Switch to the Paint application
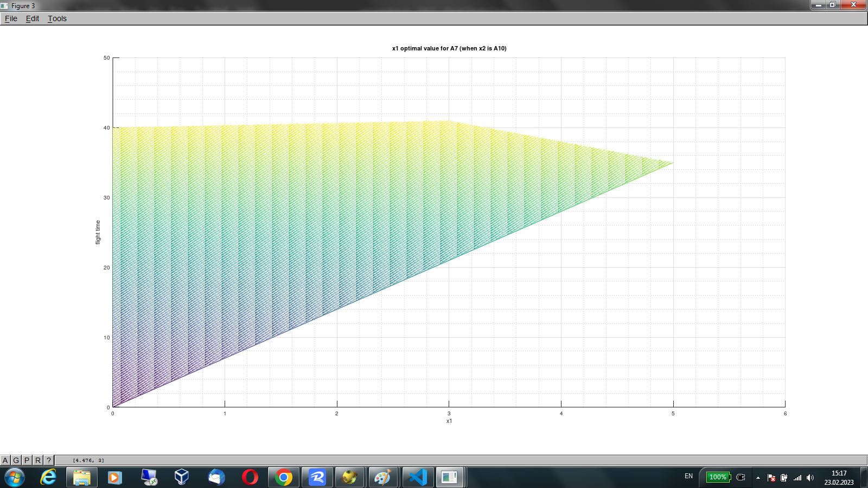 click(x=383, y=478)
